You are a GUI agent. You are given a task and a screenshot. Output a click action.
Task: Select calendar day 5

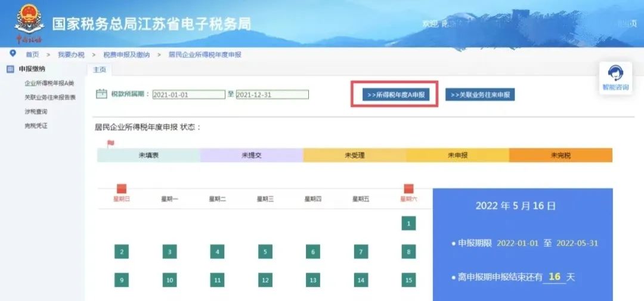click(x=265, y=251)
